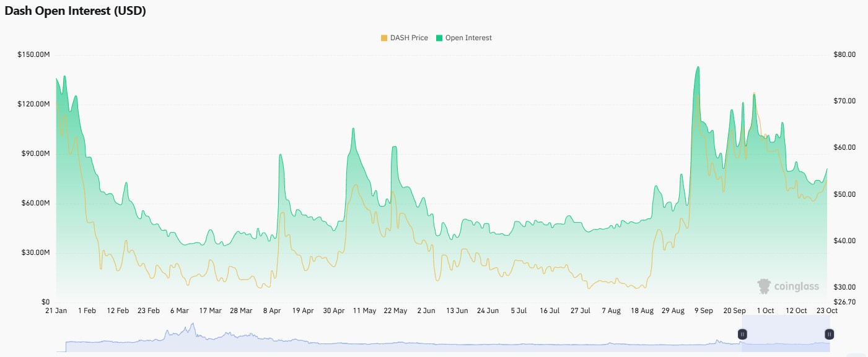Click the '2 Jun' date axis label
This screenshot has width=868, height=357.
click(x=426, y=311)
